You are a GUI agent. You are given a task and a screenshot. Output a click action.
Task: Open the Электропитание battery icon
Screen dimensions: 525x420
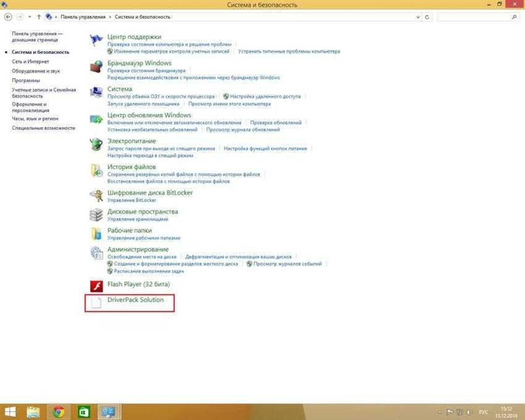click(x=96, y=145)
